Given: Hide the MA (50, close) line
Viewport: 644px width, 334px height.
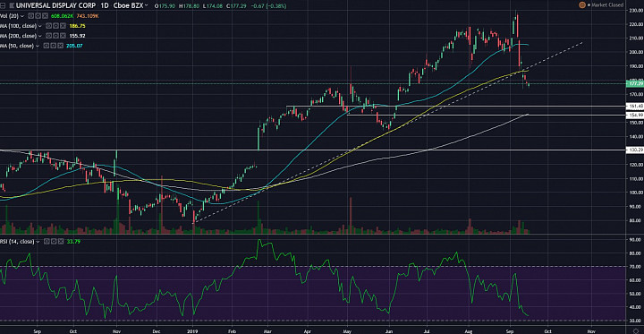Looking at the screenshot, I should [x=46, y=46].
